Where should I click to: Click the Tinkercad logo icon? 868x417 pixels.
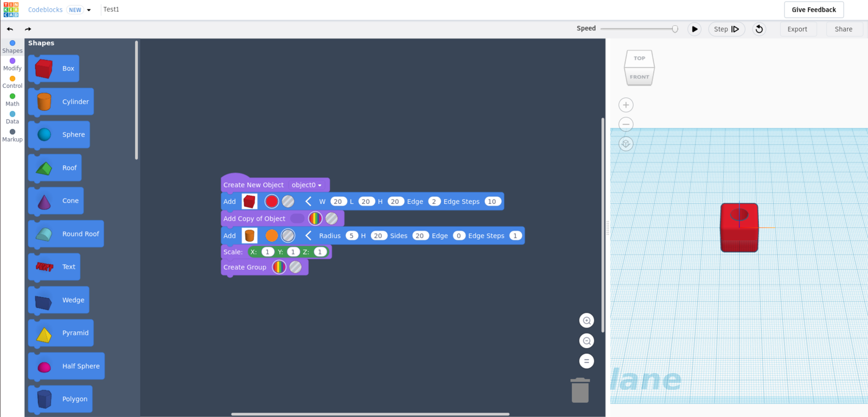[11, 10]
